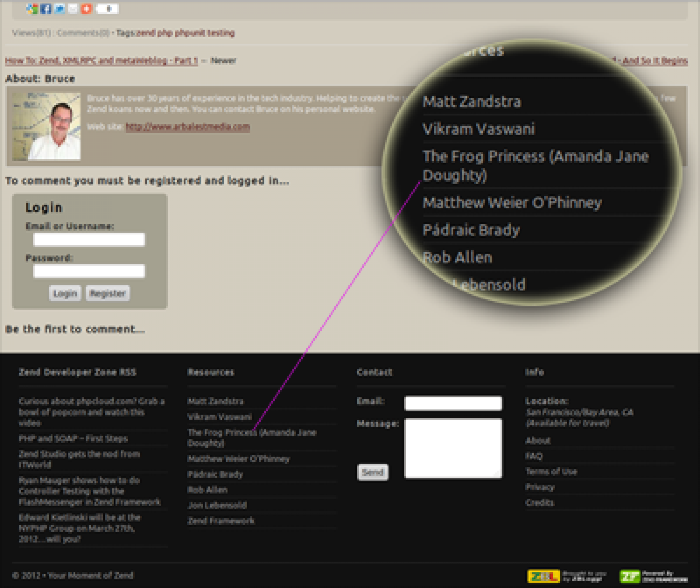700x588 pixels.
Task: Open Vikram Vaswani in footer Resources list
Action: click(x=220, y=417)
